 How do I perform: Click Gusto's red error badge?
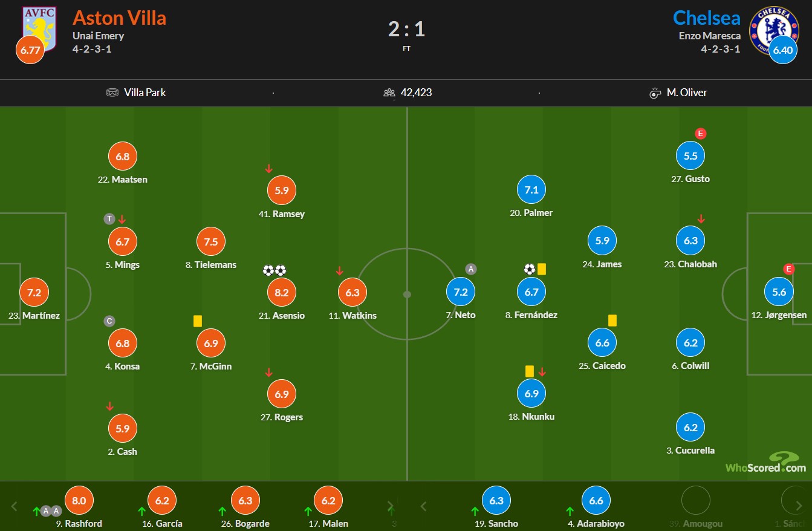(701, 134)
